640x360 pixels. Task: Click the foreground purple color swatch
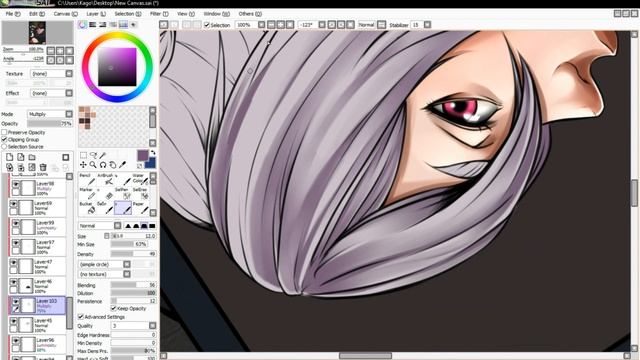tap(142, 156)
